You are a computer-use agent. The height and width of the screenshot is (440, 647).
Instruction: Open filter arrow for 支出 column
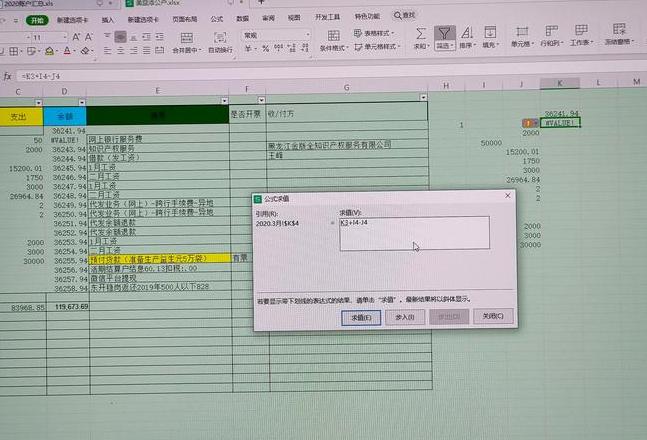coord(38,102)
